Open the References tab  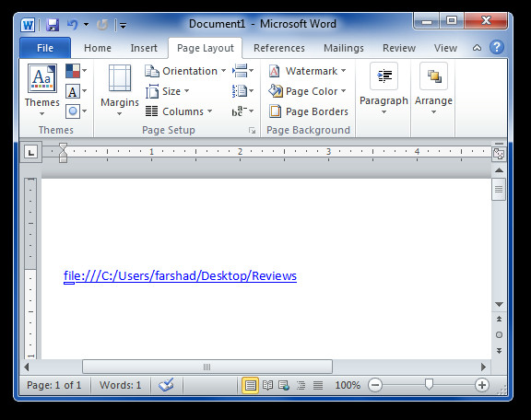click(x=279, y=48)
